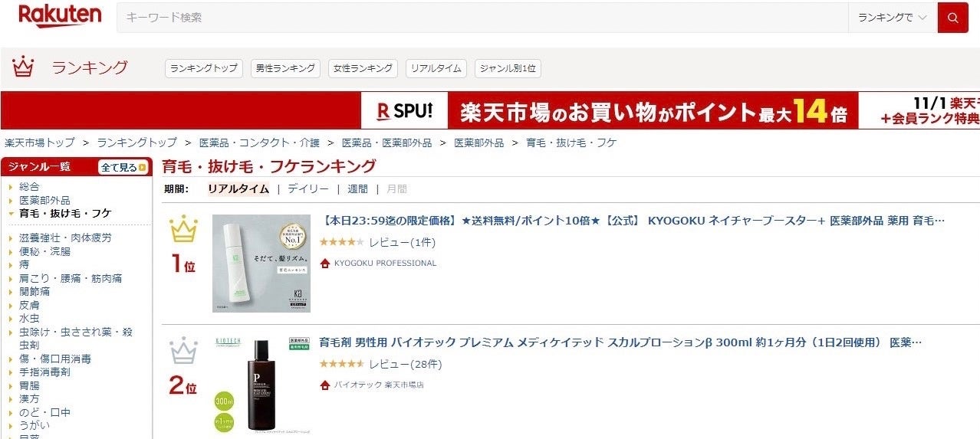980x439 pixels.
Task: Click the red search magnifier button
Action: (952, 17)
